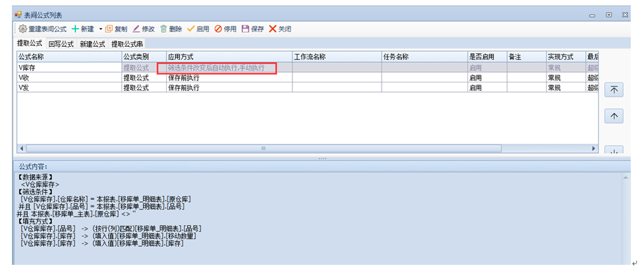Click the red X 关闭 icon
644x269 pixels.
pyautogui.click(x=273, y=29)
